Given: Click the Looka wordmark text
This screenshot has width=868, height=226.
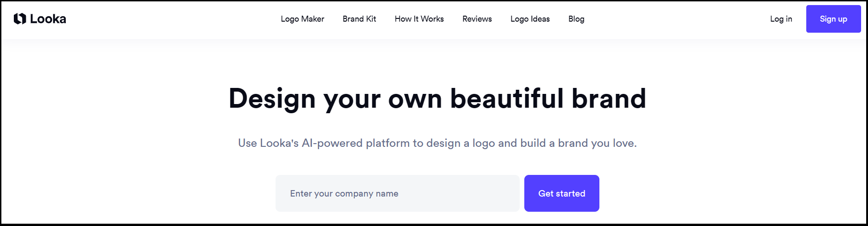Looking at the screenshot, I should [48, 19].
